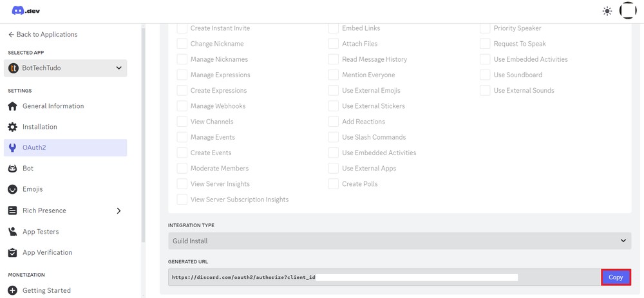Expand the Rich Presence submenu
This screenshot has width=644, height=298.
(118, 210)
